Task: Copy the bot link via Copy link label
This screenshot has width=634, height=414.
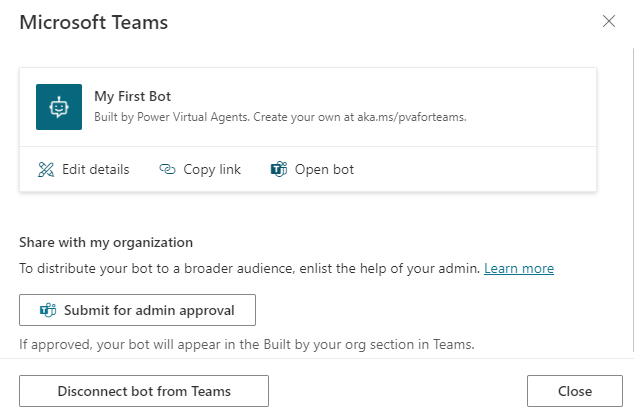Action: (212, 169)
